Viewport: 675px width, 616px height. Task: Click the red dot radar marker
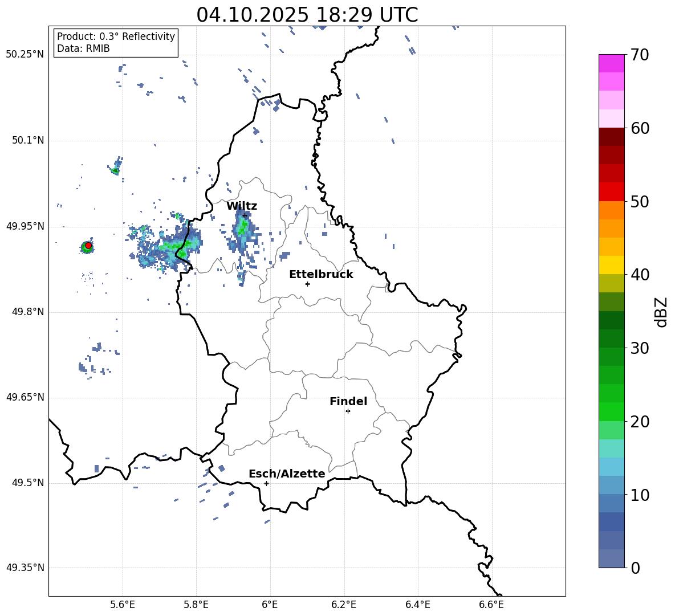pos(88,246)
